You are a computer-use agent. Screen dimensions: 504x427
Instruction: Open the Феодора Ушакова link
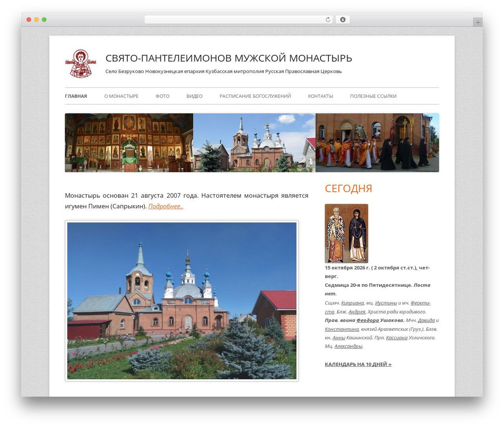pos(367,320)
